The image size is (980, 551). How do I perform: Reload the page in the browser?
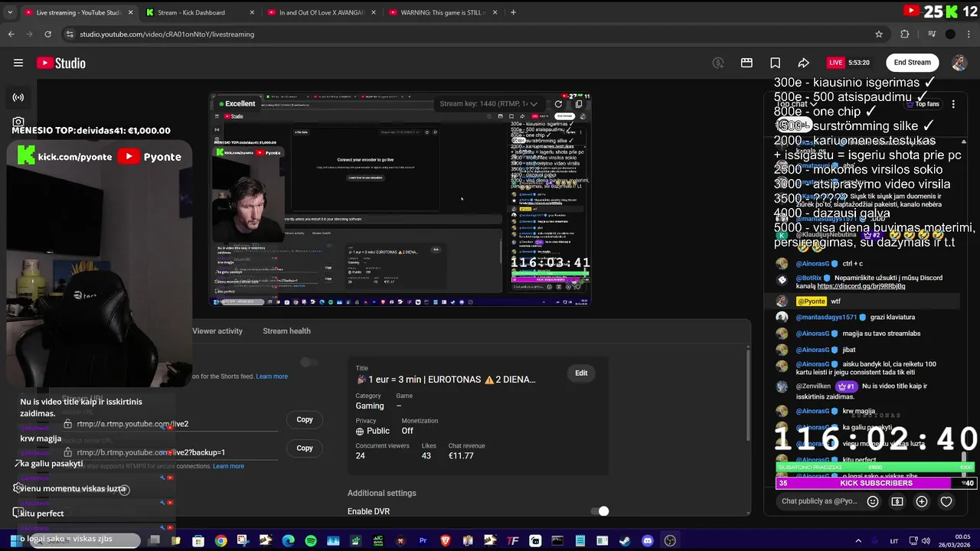click(47, 34)
